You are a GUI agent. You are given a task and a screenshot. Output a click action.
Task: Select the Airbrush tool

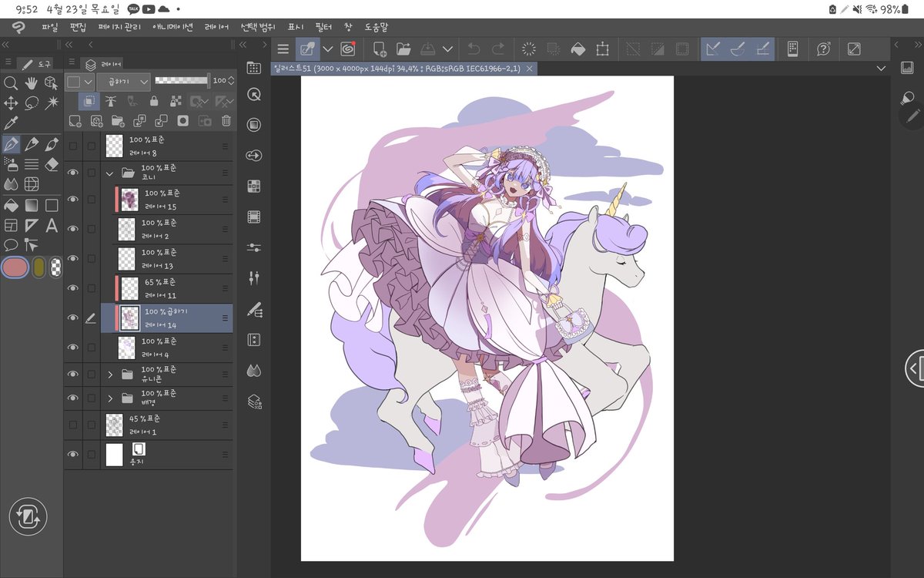coord(11,163)
